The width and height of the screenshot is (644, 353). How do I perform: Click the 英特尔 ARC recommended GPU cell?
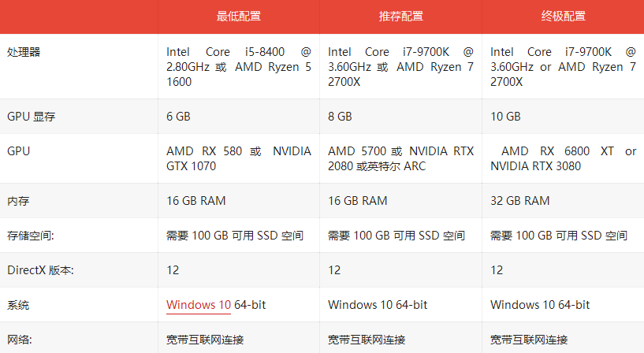(401, 158)
